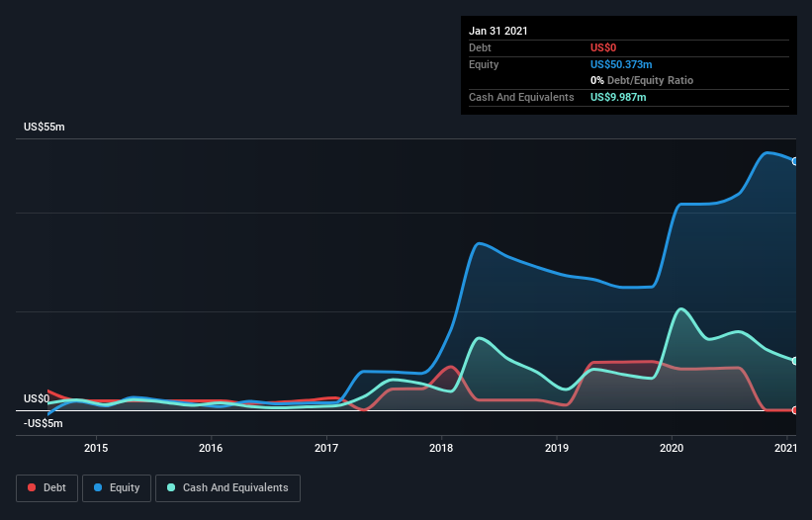
Task: Click the 2019 x-axis label
Action: point(557,448)
